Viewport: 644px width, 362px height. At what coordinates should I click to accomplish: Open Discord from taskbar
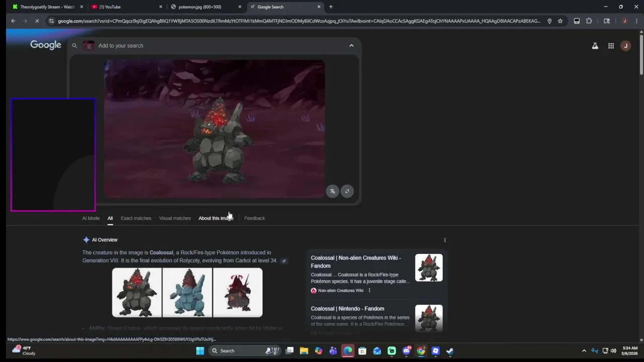(x=406, y=351)
